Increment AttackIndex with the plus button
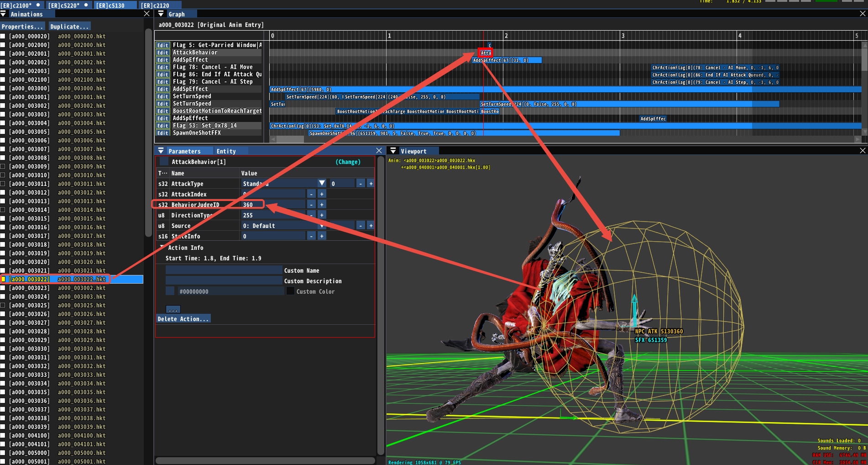The height and width of the screenshot is (465, 868). (321, 194)
